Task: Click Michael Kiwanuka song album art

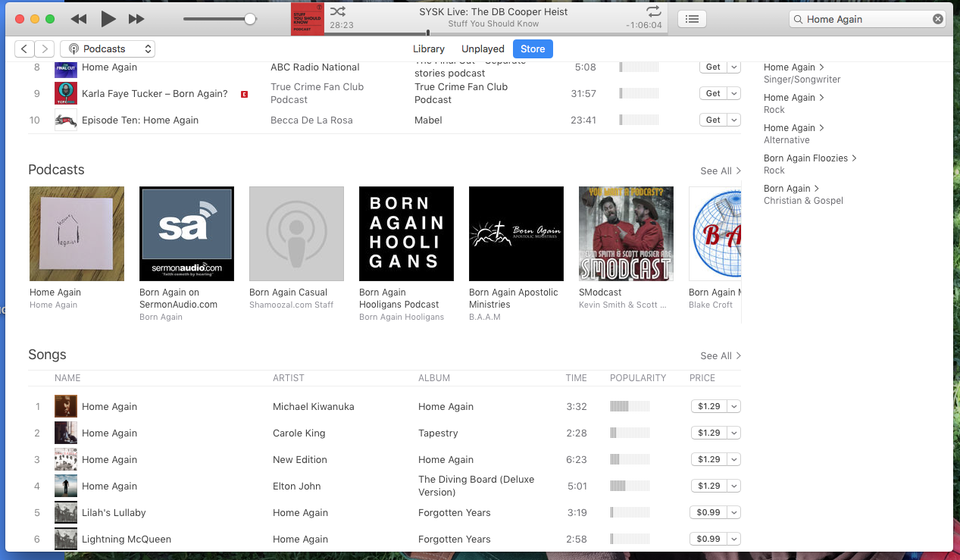Action: point(66,406)
